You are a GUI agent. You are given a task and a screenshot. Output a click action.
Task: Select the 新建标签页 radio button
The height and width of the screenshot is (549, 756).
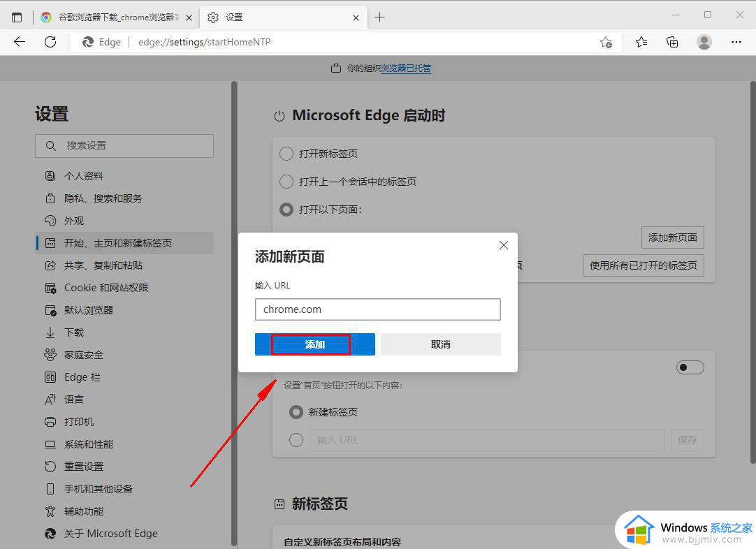(296, 412)
